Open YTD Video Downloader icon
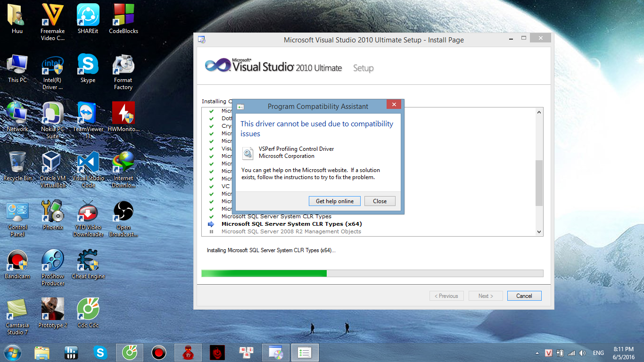 point(88,219)
